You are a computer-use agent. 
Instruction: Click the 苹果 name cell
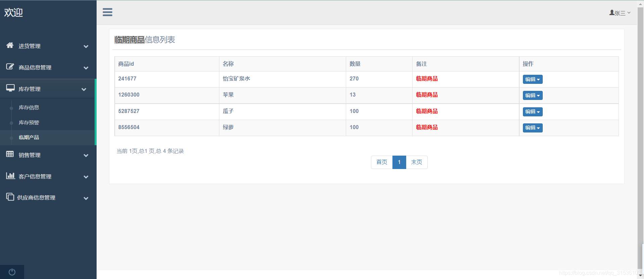[x=282, y=95]
